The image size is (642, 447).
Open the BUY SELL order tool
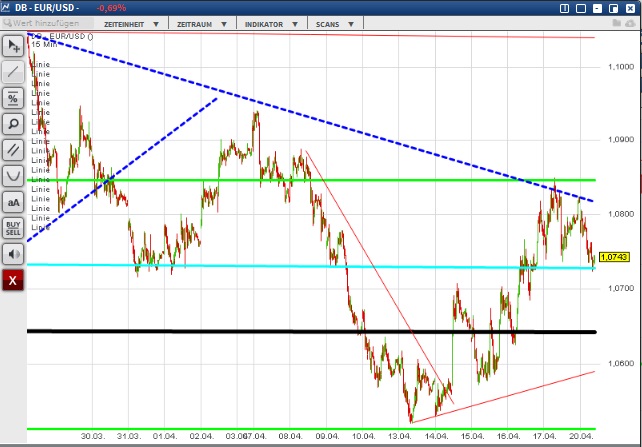point(13,228)
